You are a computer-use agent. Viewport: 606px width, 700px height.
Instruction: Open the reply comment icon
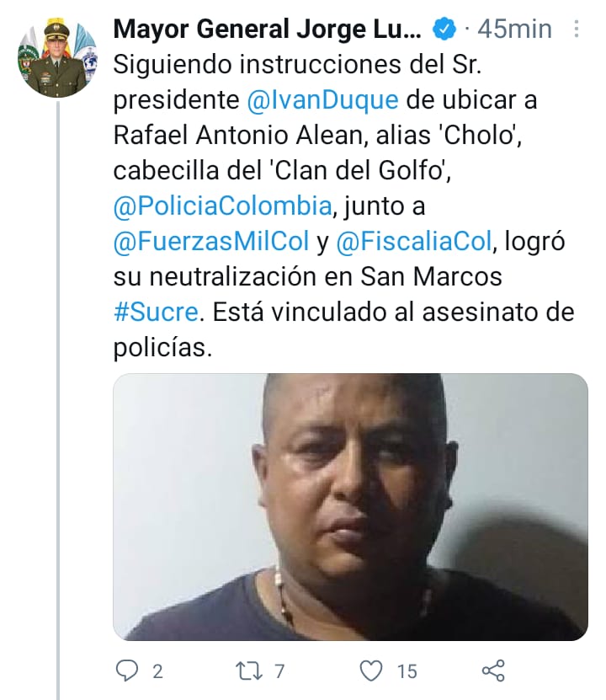tap(126, 671)
